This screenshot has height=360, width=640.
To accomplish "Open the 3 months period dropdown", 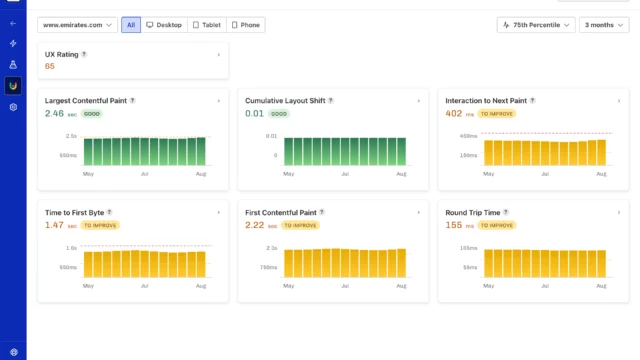I will (604, 25).
